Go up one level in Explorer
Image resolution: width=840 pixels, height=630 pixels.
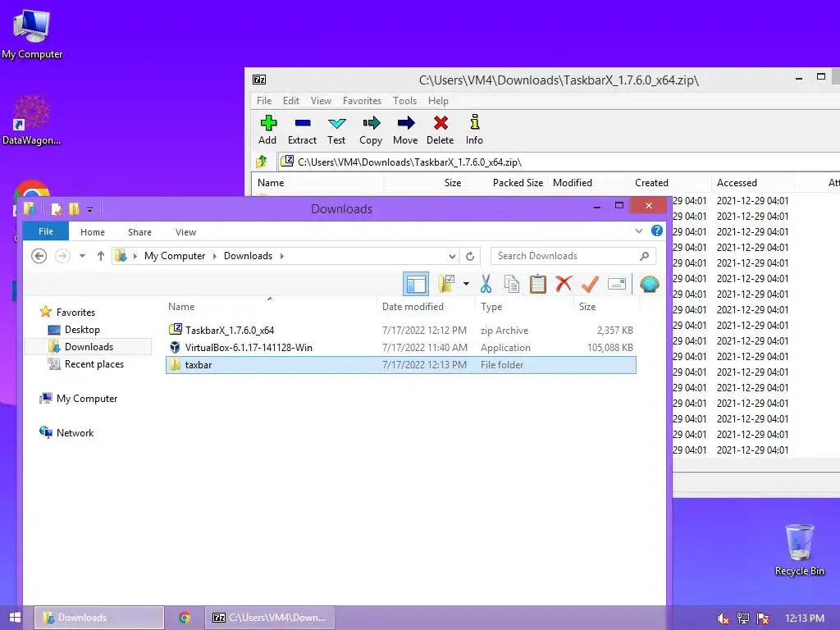(x=101, y=256)
